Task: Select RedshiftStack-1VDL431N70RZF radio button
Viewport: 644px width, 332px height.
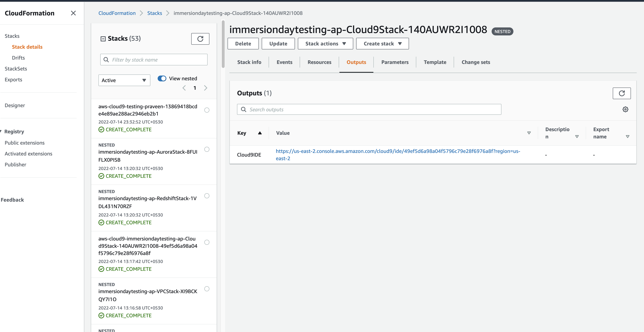Action: (x=207, y=196)
